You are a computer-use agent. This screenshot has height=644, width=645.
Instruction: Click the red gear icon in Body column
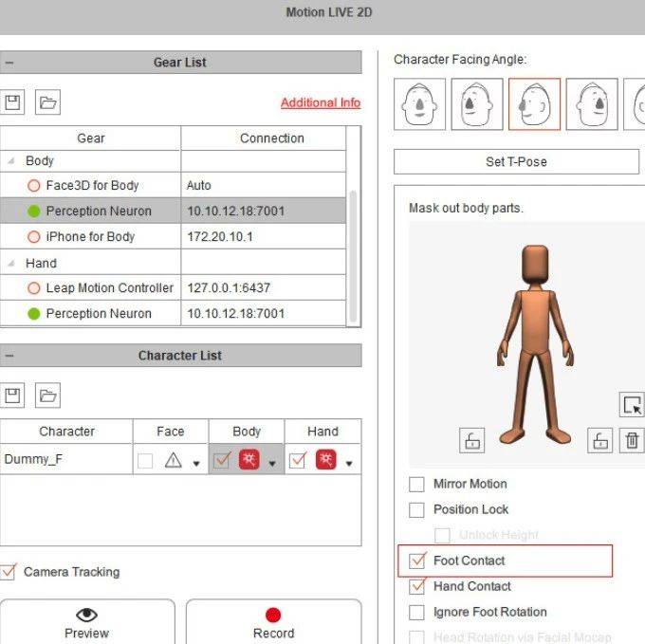pyautogui.click(x=249, y=461)
